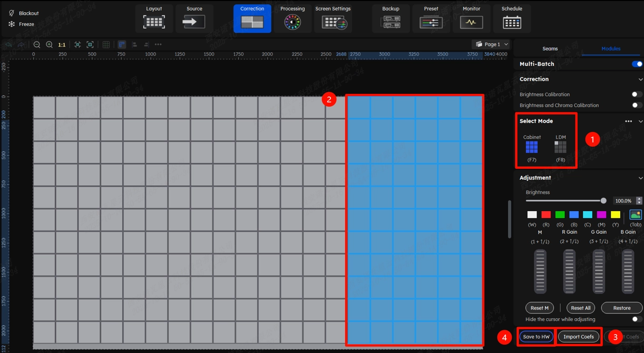Collapse the Adjustment section
This screenshot has height=353, width=644.
(640, 178)
